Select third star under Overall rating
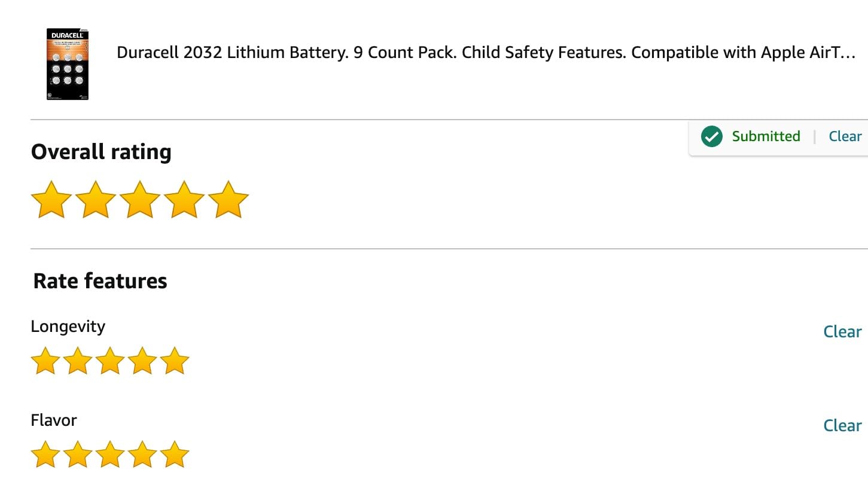The image size is (868, 500). coord(140,200)
